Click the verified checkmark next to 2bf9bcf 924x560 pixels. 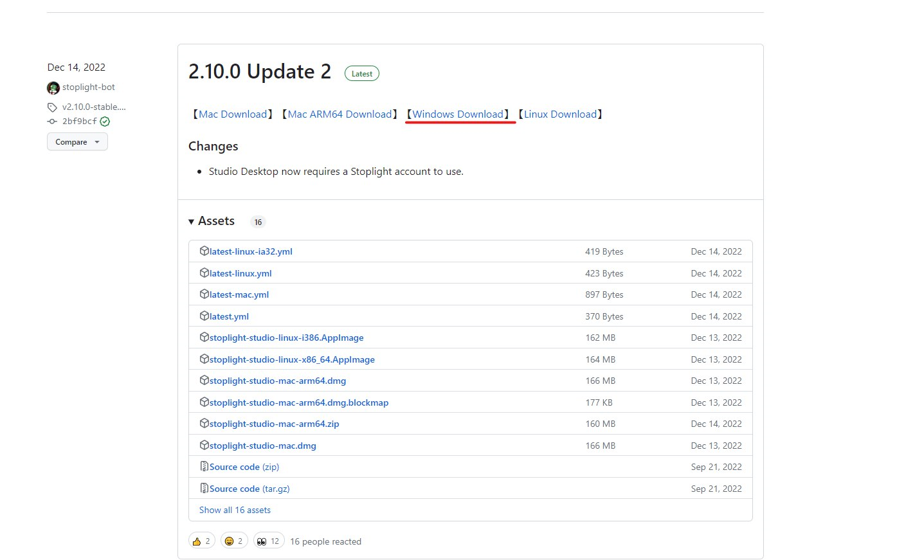coord(105,121)
